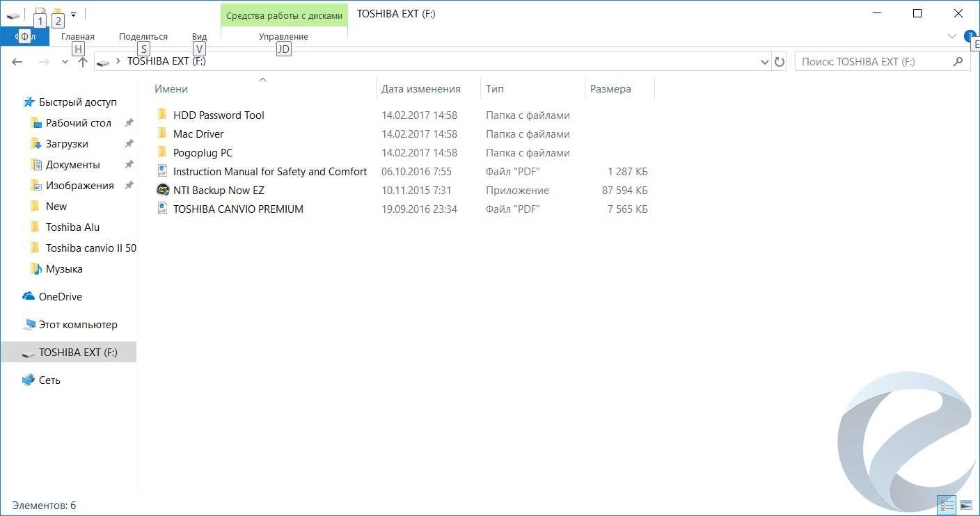Click the TOSHIBA EXT drive icon in sidebar

29,353
